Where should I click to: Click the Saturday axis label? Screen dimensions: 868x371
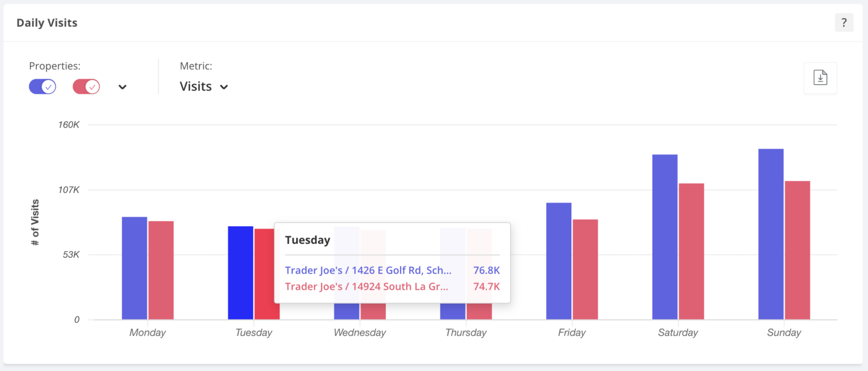[678, 333]
